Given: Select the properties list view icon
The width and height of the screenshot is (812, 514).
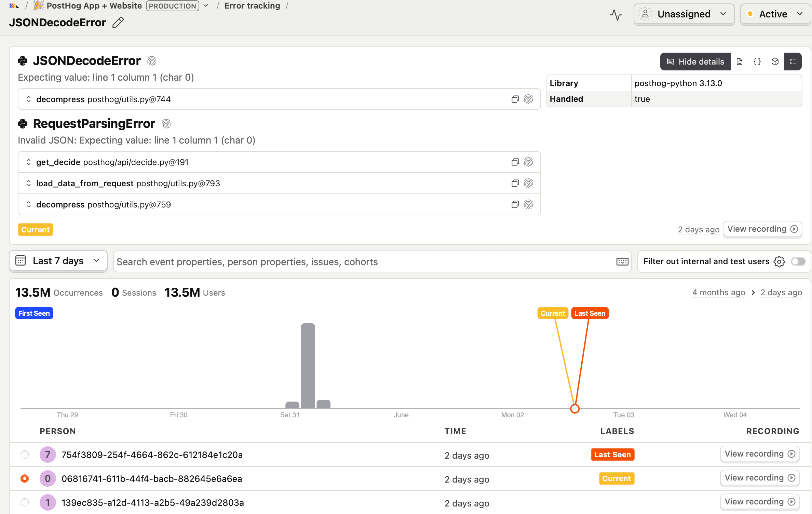Looking at the screenshot, I should (793, 62).
